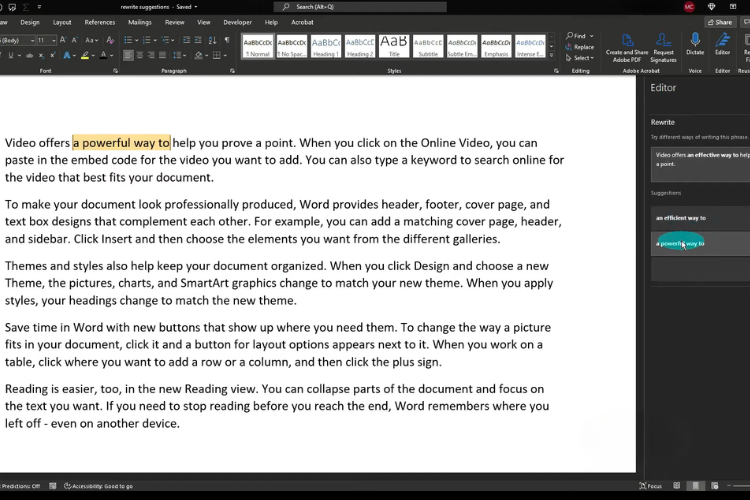
Task: Switch to Read Mode view
Action: pyautogui.click(x=676, y=486)
